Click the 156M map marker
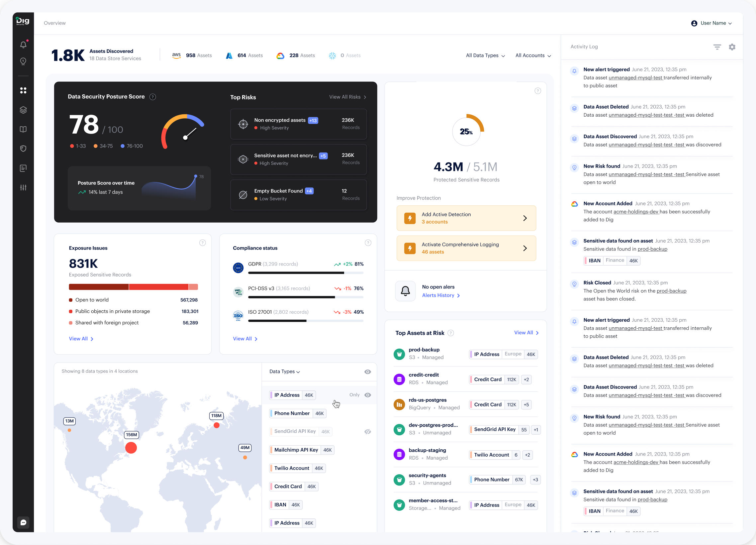Image resolution: width=756 pixels, height=545 pixels. tap(131, 448)
